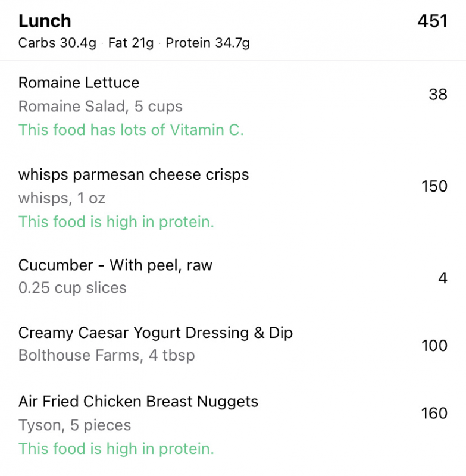Open the Lunch meal header
This screenshot has width=466, height=476.
click(x=233, y=30)
